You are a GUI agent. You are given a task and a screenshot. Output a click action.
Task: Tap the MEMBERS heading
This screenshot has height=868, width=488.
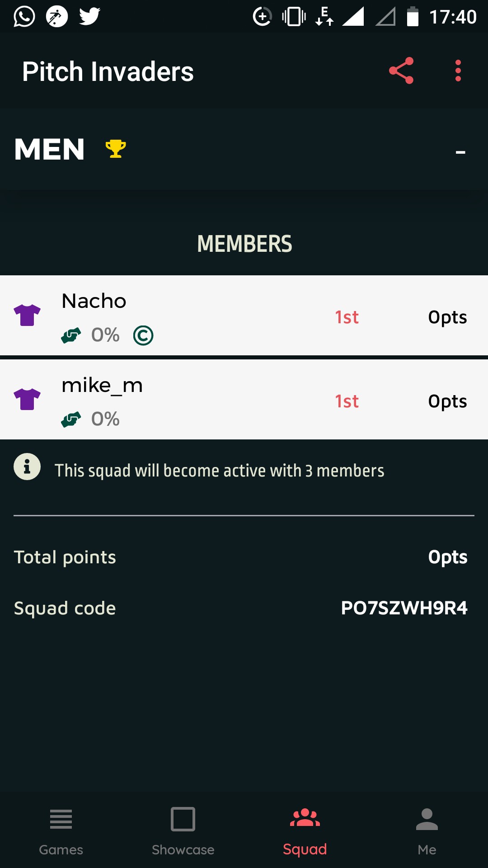(244, 244)
